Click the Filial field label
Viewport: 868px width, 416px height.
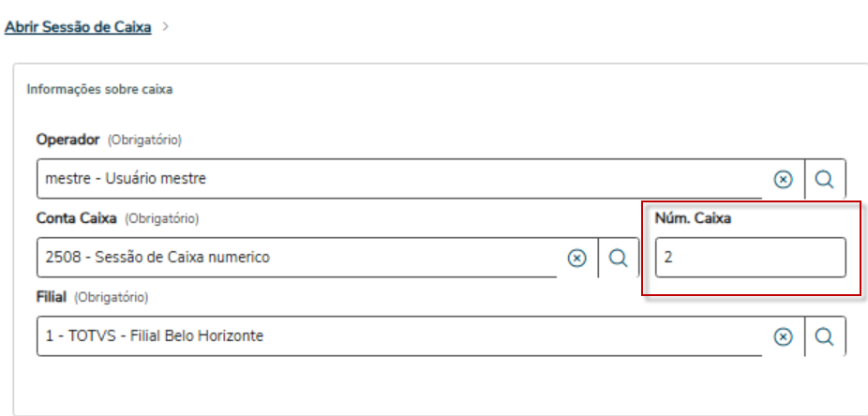click(x=52, y=297)
